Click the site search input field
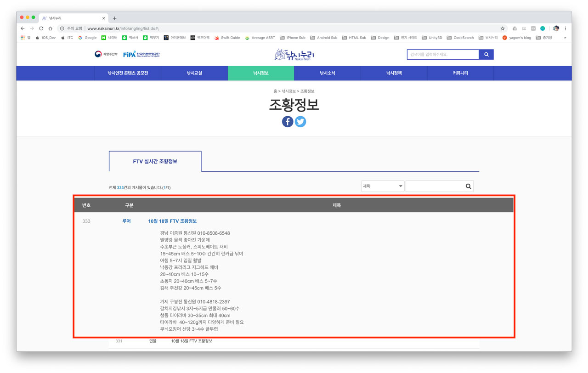 [443, 55]
